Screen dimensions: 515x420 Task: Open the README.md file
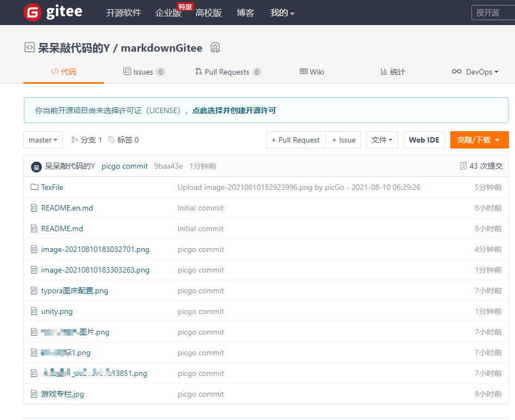(62, 228)
